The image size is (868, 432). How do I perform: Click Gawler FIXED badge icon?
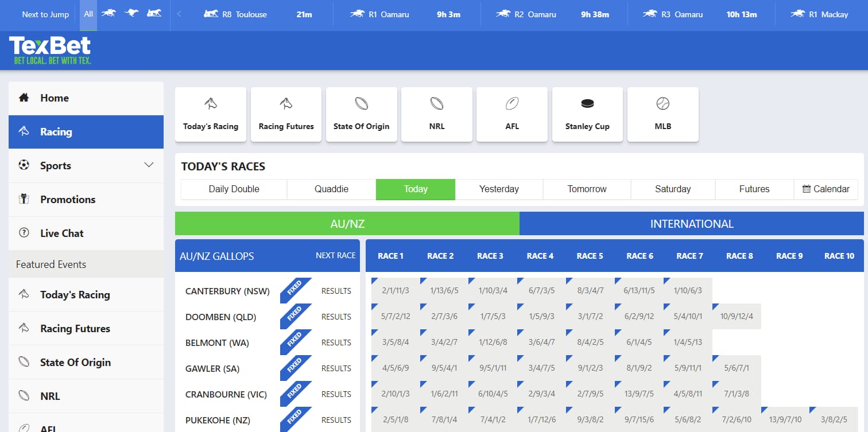coord(295,368)
